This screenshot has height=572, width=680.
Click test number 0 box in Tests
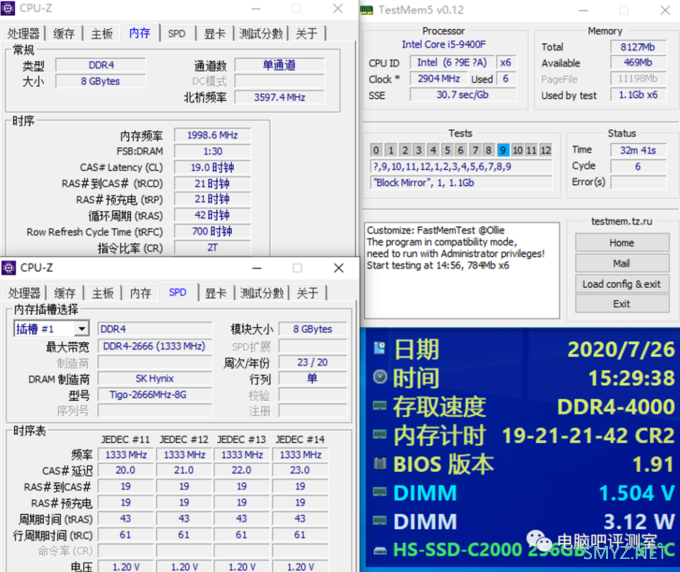pos(376,150)
